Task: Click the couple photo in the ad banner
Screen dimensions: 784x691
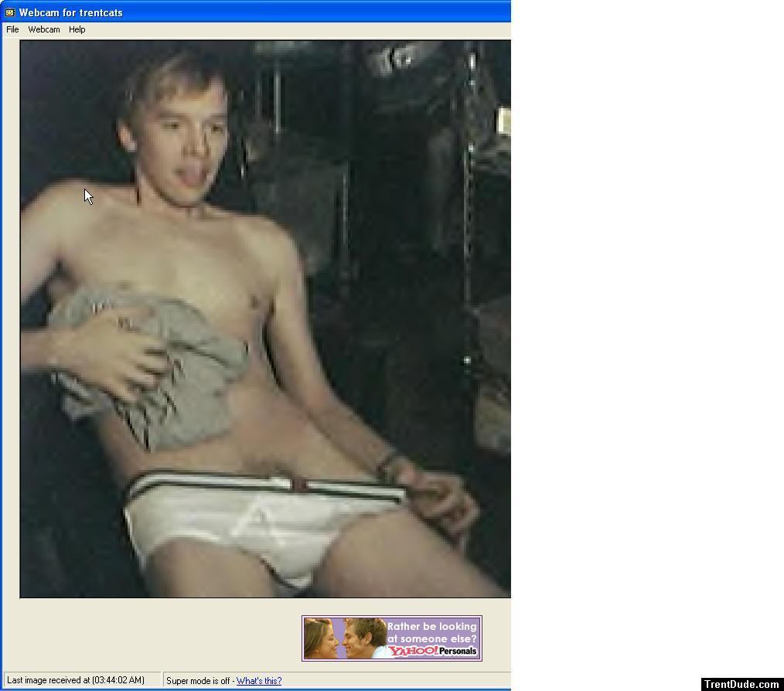Action: pyautogui.click(x=344, y=638)
